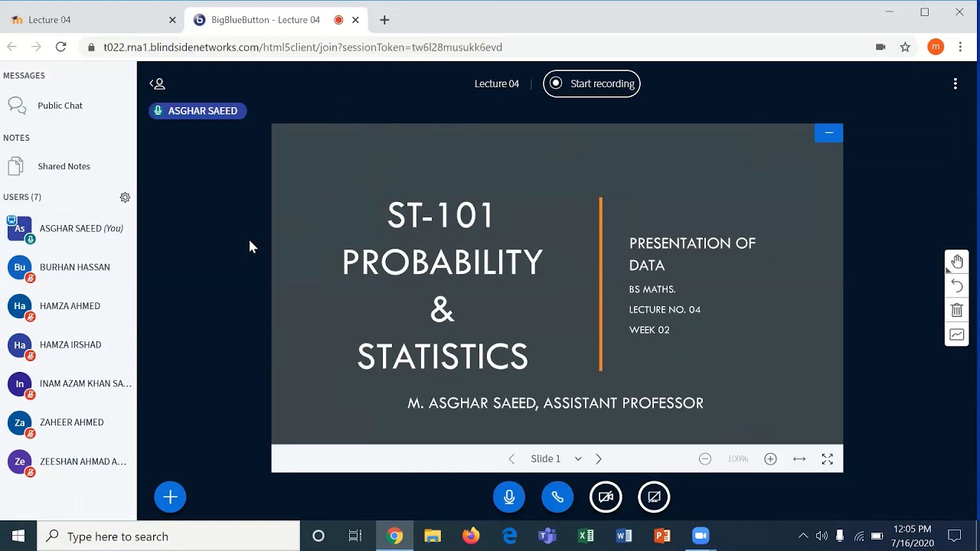980x551 pixels.
Task: Select user INAM AZAM KHAN SA...
Action: click(x=68, y=383)
